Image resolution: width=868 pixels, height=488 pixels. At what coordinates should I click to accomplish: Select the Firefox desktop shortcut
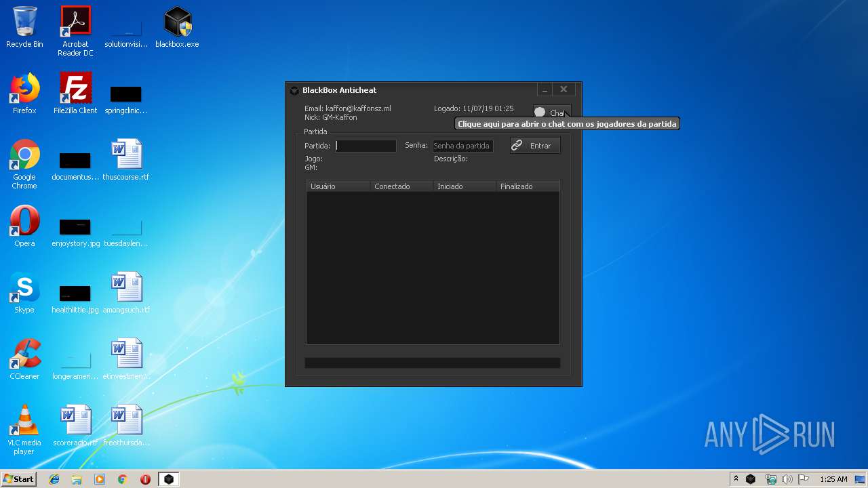pyautogui.click(x=24, y=94)
